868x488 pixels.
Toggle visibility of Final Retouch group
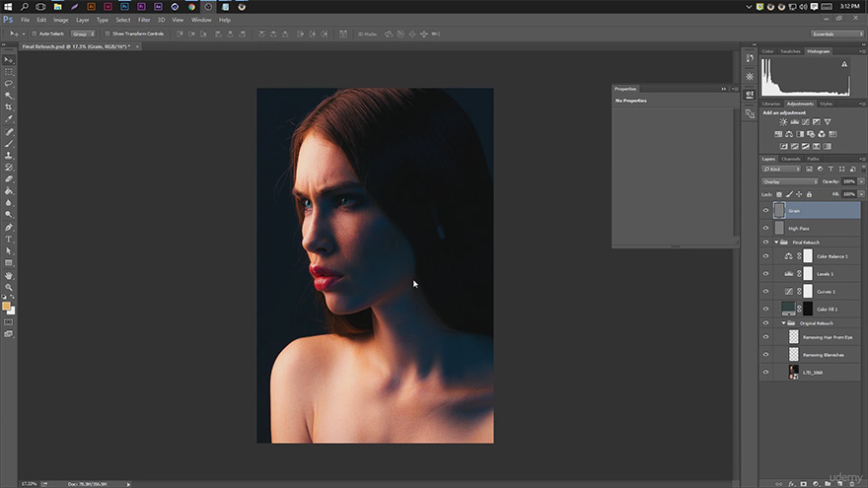765,243
